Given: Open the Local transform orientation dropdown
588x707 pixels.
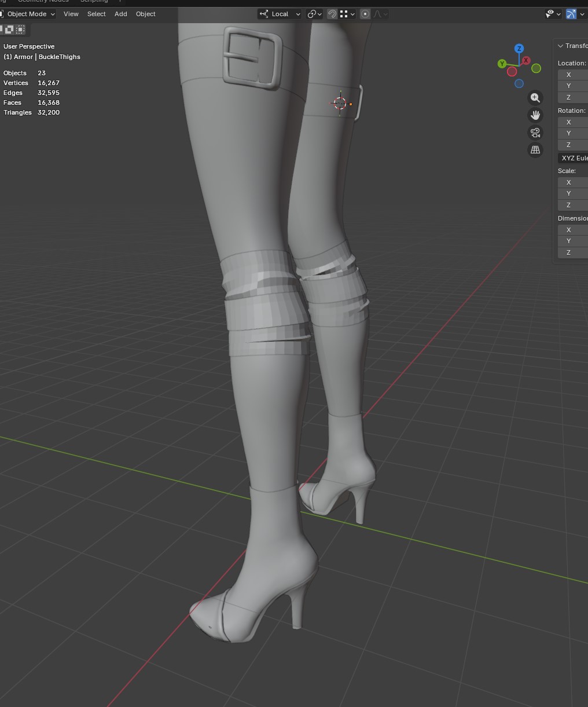Looking at the screenshot, I should pos(280,14).
